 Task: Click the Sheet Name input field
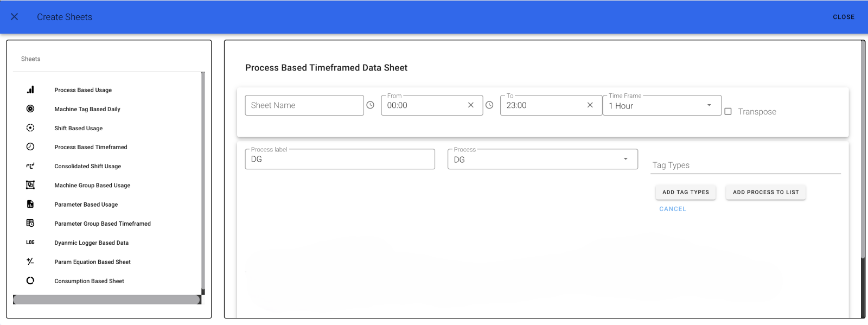click(304, 105)
